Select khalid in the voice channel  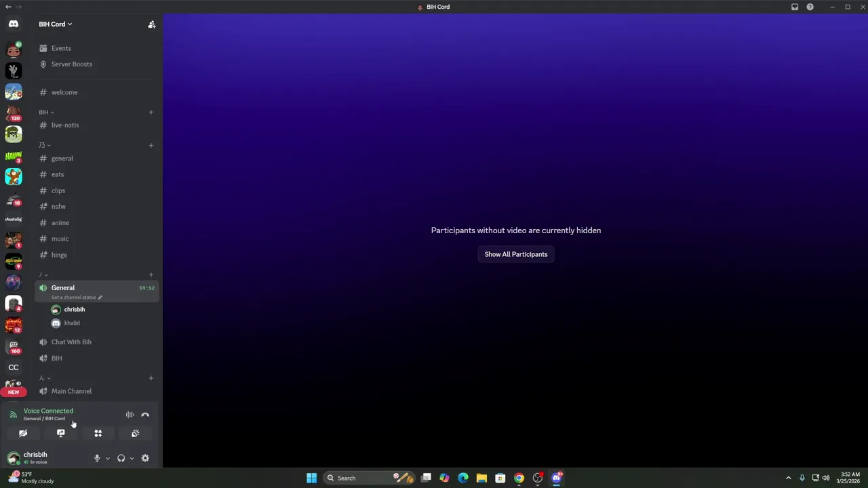coord(103,323)
